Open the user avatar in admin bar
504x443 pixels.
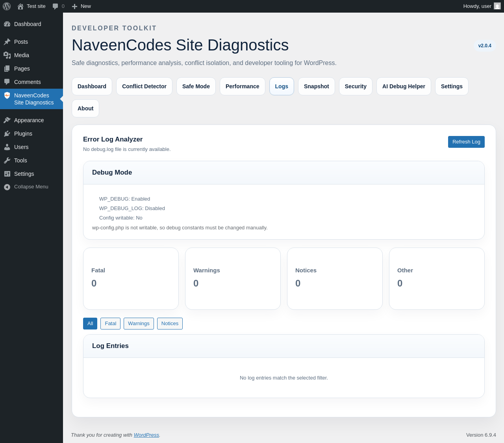pos(497,6)
